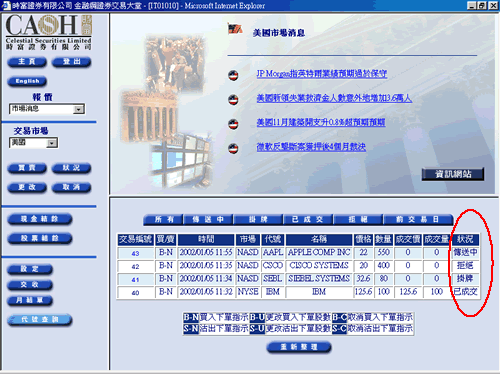Viewport: 500px width, 374px height.
Task: Click the flag bullet icon beside the 微軟 headline
Action: [233, 148]
